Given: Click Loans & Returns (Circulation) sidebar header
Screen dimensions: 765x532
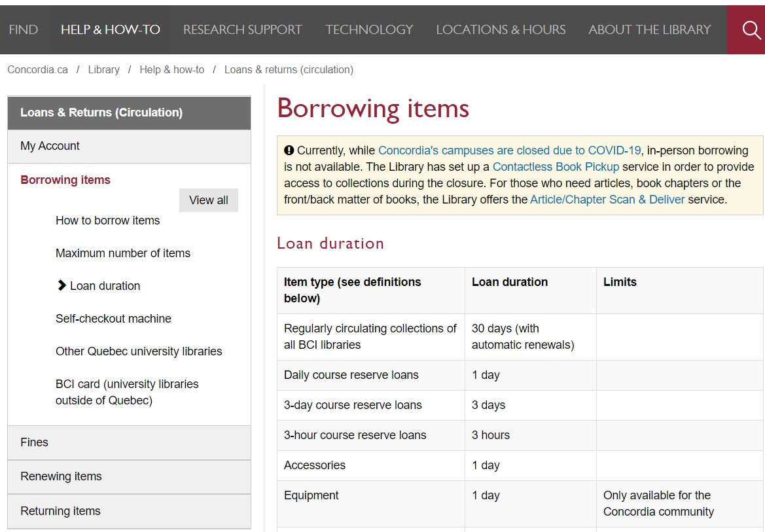Looking at the screenshot, I should (x=130, y=113).
